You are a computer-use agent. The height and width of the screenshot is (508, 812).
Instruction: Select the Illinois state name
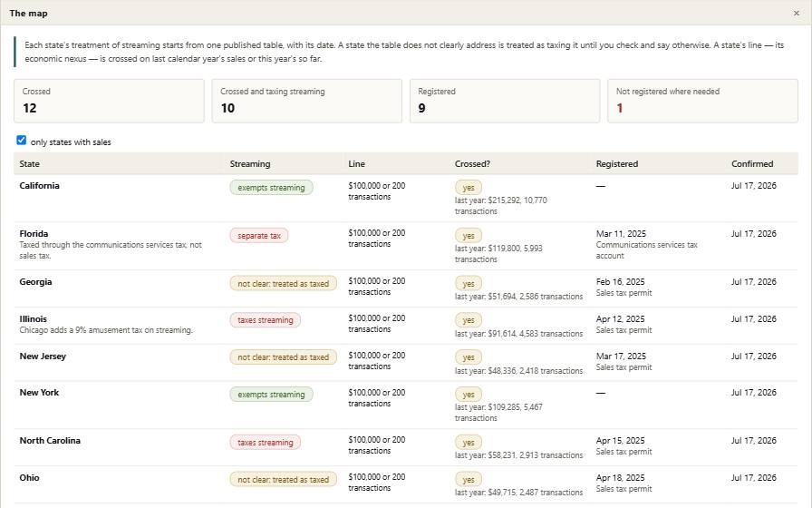34,318
